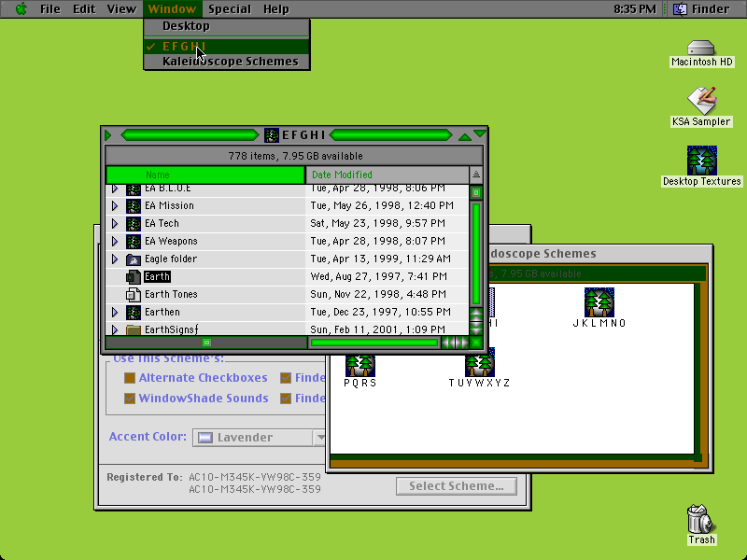Select the Macintosh HD desktop icon
Viewport: 747px width, 560px height.
(701, 49)
